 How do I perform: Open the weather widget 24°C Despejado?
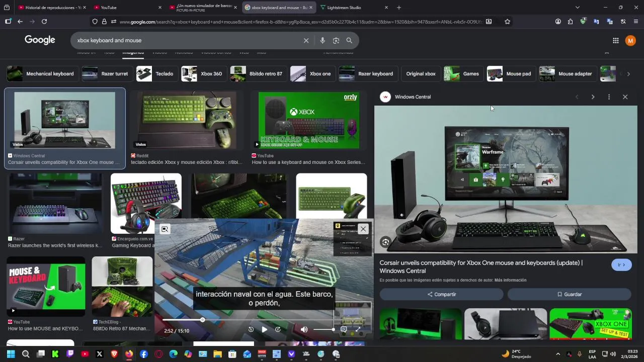[516, 354]
